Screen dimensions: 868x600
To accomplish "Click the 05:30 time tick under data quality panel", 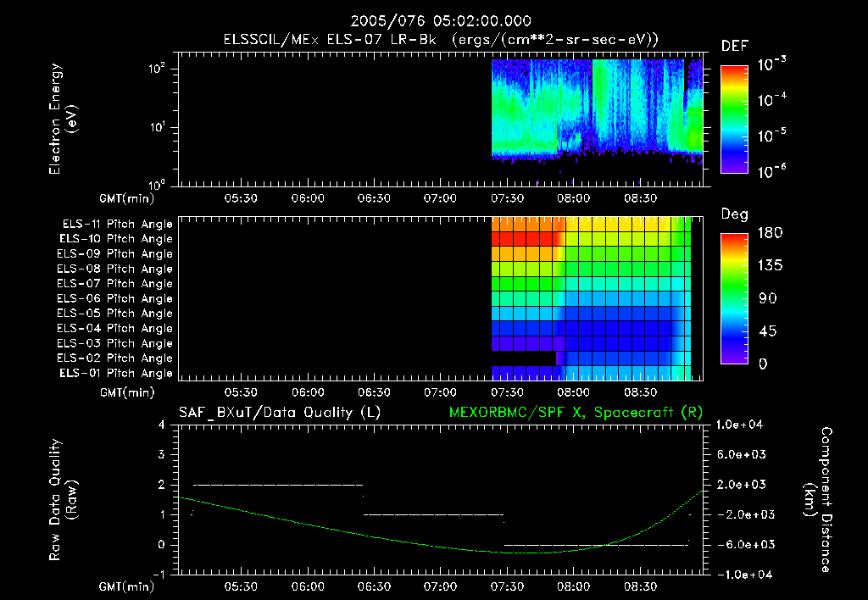I will (x=241, y=586).
